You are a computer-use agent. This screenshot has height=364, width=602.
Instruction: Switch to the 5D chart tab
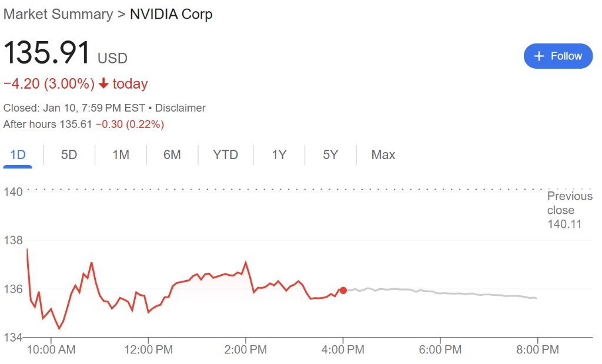pyautogui.click(x=69, y=155)
